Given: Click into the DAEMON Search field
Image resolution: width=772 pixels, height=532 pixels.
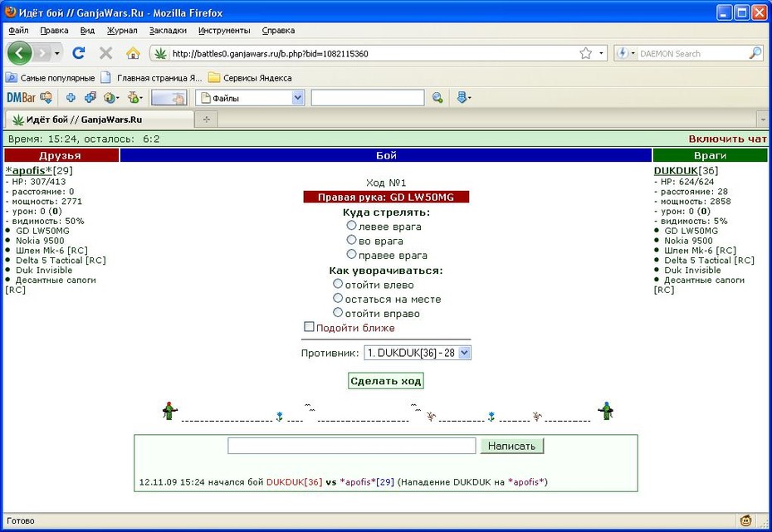Looking at the screenshot, I should point(691,54).
